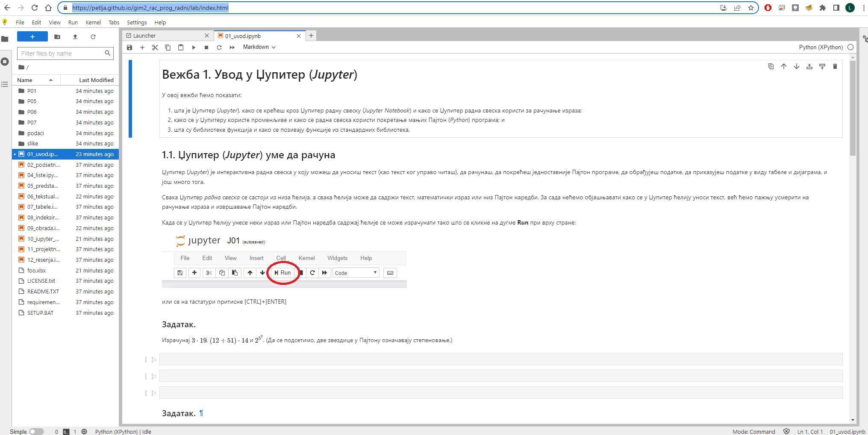Open the Kernel menu
Screen dimensions: 868x435
coord(93,22)
